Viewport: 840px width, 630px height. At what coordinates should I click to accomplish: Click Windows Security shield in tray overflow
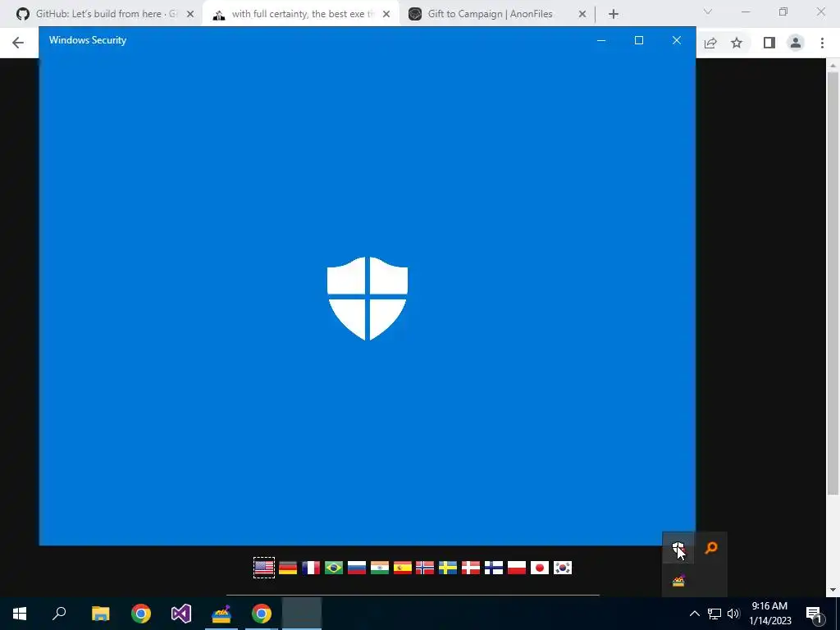point(678,548)
